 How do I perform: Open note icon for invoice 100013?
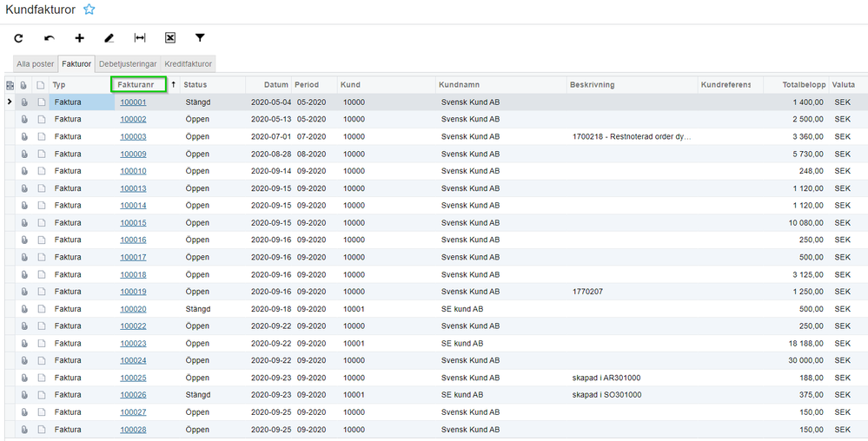[41, 188]
